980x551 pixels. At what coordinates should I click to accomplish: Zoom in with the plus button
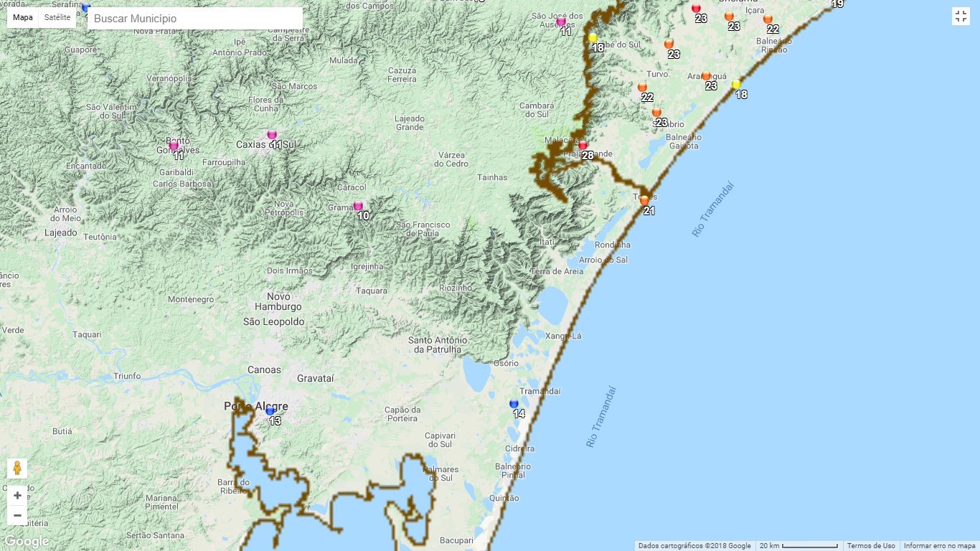(x=17, y=495)
